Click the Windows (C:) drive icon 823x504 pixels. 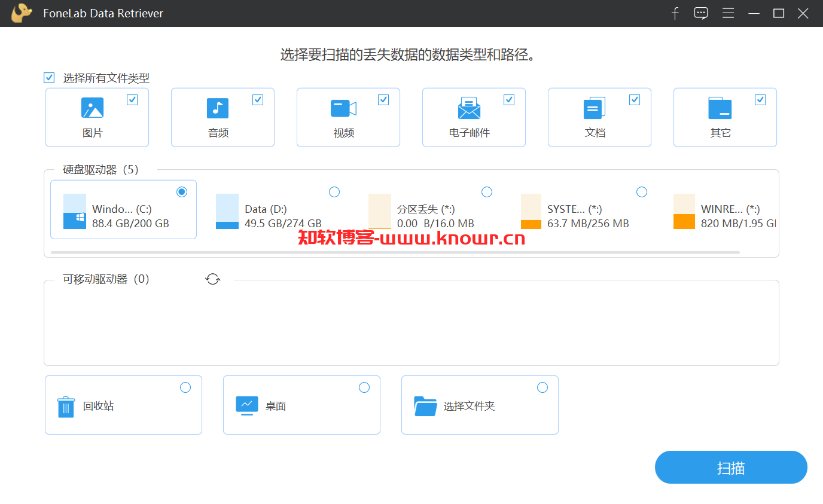tap(75, 211)
